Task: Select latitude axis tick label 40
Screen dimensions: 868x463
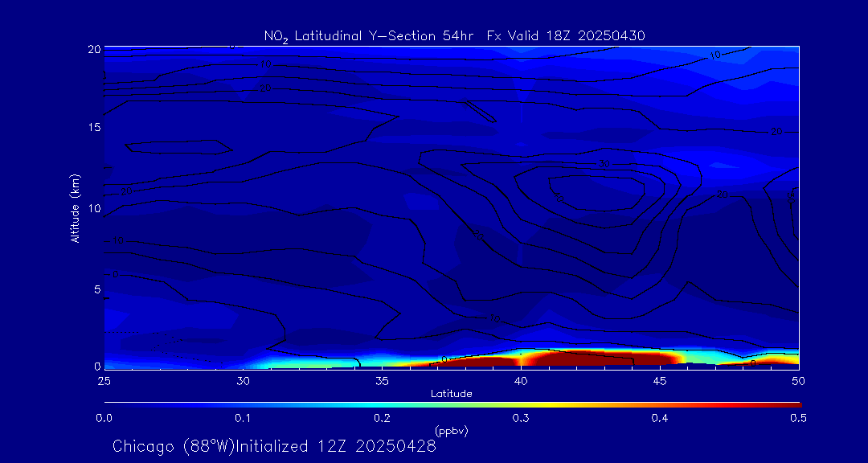Action: 521,381
